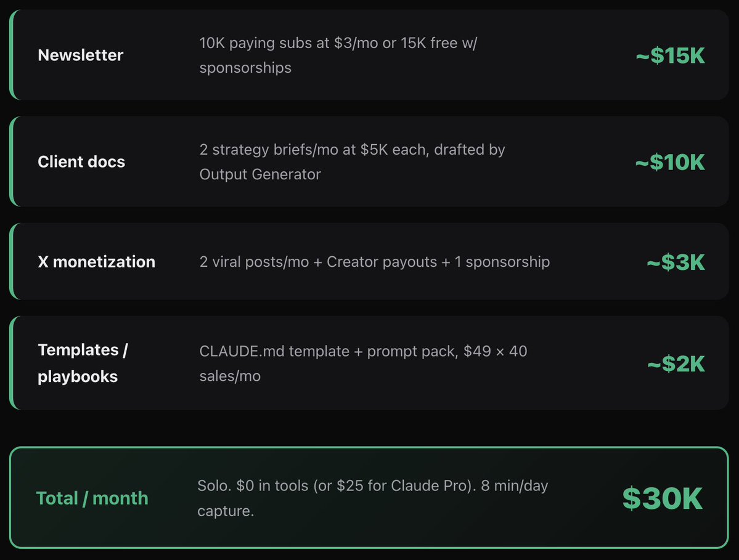Click the green accent bar on X monetization card
Viewport: 739px width, 560px height.
click(11, 262)
